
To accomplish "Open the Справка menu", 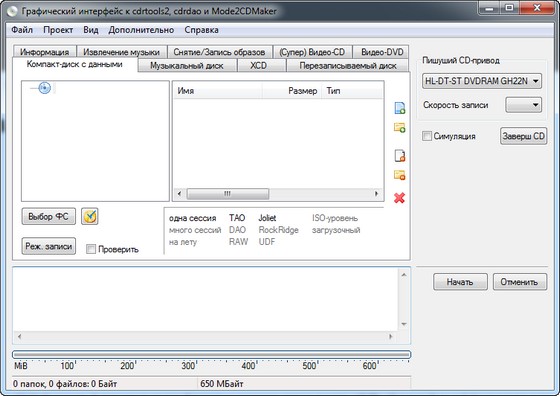I will pyautogui.click(x=201, y=30).
